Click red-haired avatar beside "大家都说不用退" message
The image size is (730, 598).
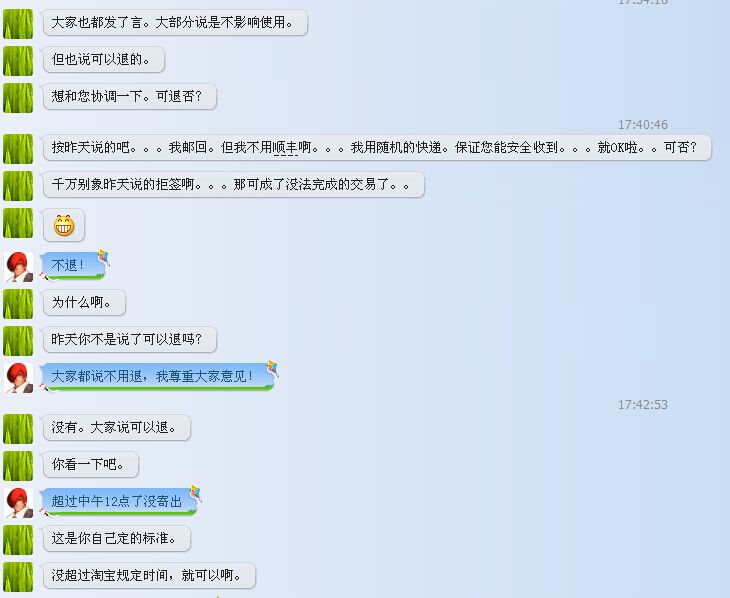[19, 377]
